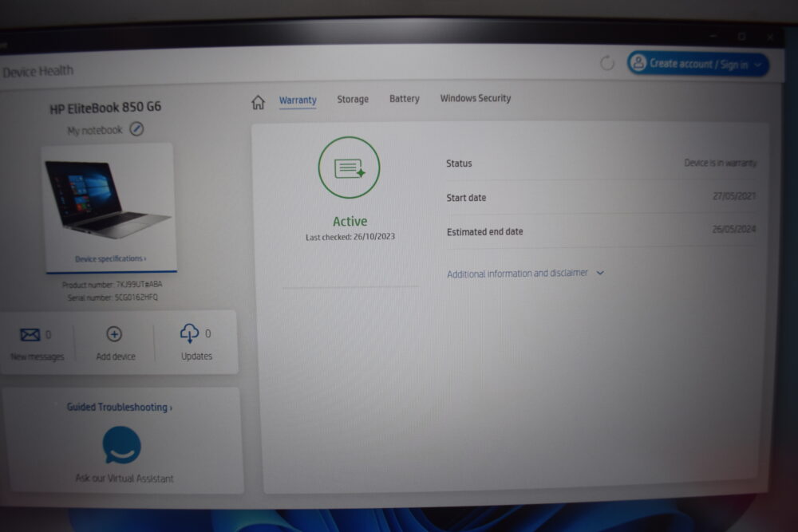
Task: Expand Additional information and disclaimer
Action: (526, 274)
